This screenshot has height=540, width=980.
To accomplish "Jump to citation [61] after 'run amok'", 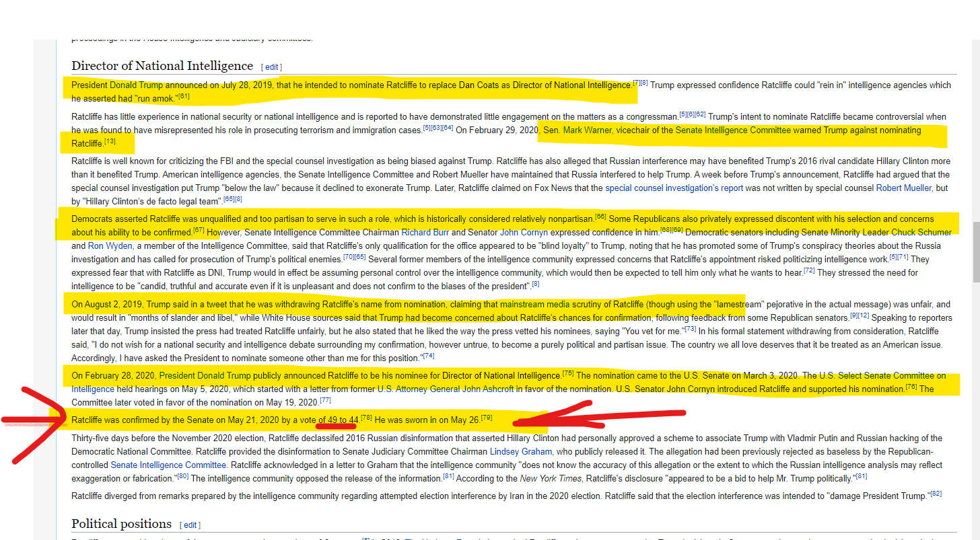I will pos(184,96).
